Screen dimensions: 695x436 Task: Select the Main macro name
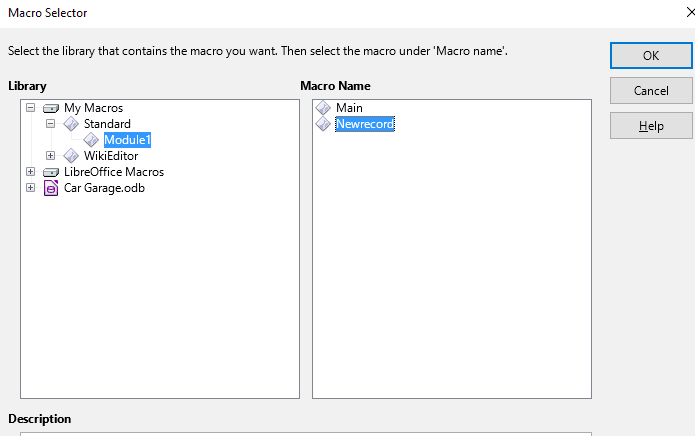click(x=349, y=108)
